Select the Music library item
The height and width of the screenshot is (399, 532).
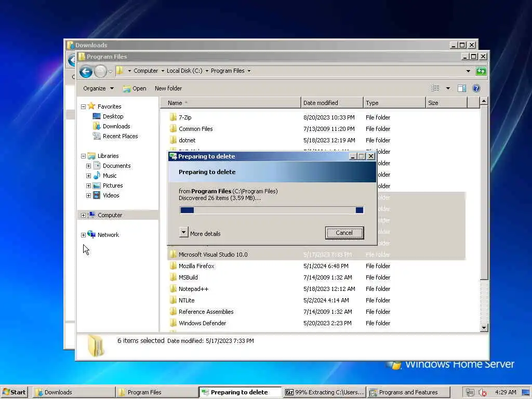click(109, 176)
